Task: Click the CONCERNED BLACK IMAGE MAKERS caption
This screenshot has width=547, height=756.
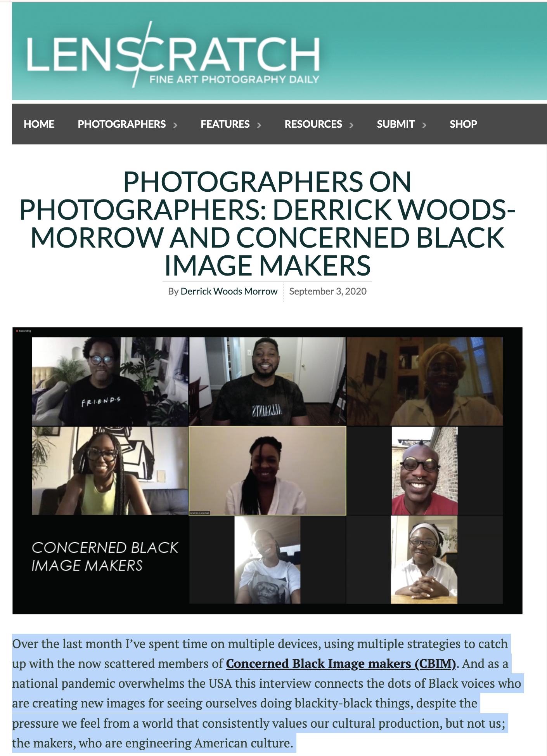Action: (x=105, y=557)
